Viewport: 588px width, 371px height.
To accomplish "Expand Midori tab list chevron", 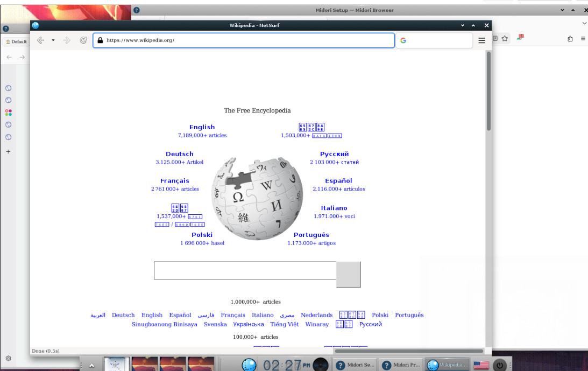I will pyautogui.click(x=584, y=23).
